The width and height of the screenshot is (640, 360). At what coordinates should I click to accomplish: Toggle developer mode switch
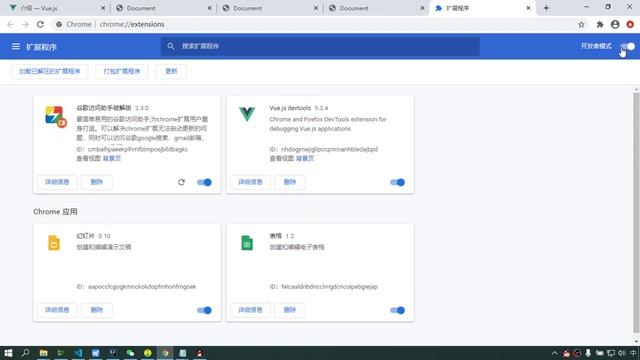tap(628, 46)
